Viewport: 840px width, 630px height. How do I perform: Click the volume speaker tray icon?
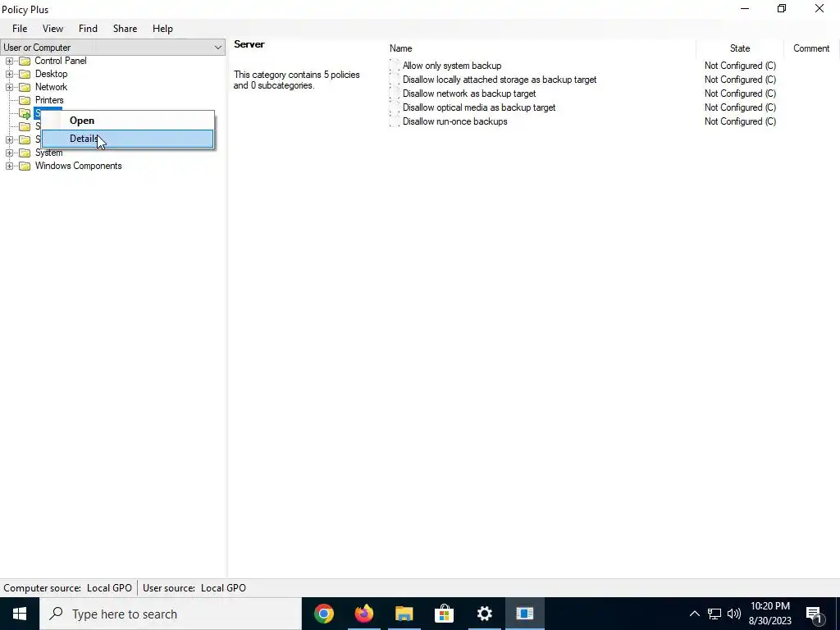pos(734,614)
